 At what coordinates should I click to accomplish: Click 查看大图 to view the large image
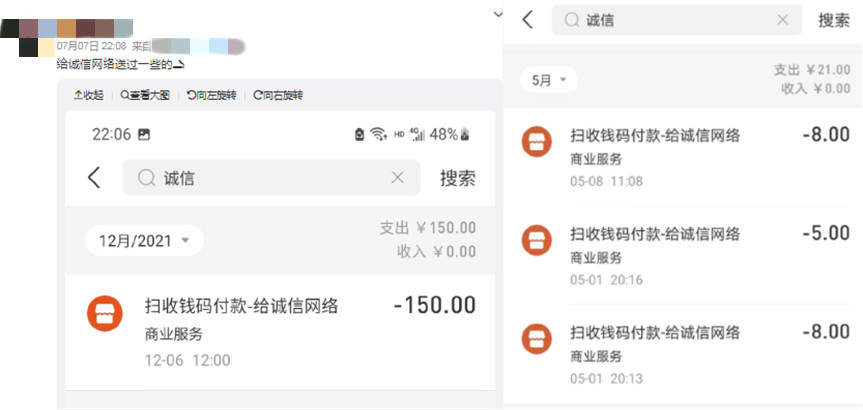click(145, 95)
